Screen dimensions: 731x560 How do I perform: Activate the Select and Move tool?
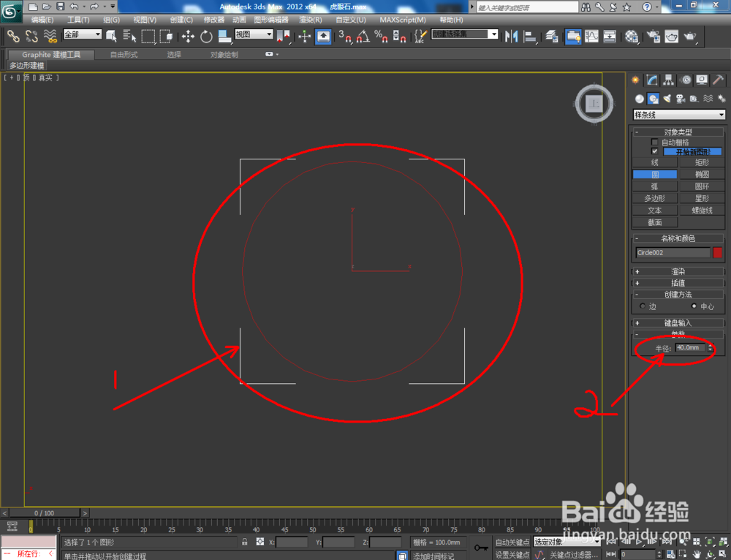pos(188,36)
